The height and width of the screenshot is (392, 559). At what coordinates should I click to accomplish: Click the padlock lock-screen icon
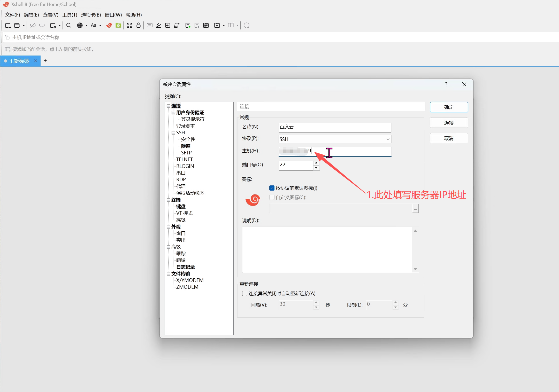[139, 25]
